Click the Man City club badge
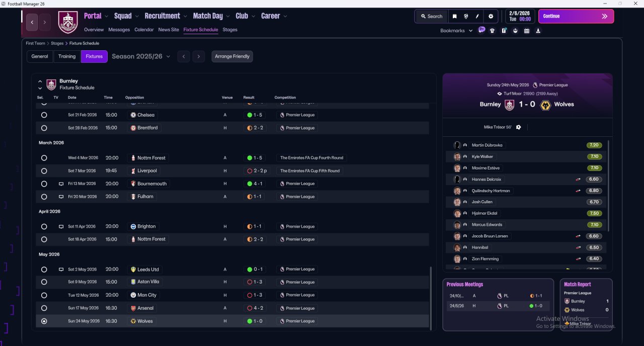This screenshot has height=346, width=644. coord(133,295)
